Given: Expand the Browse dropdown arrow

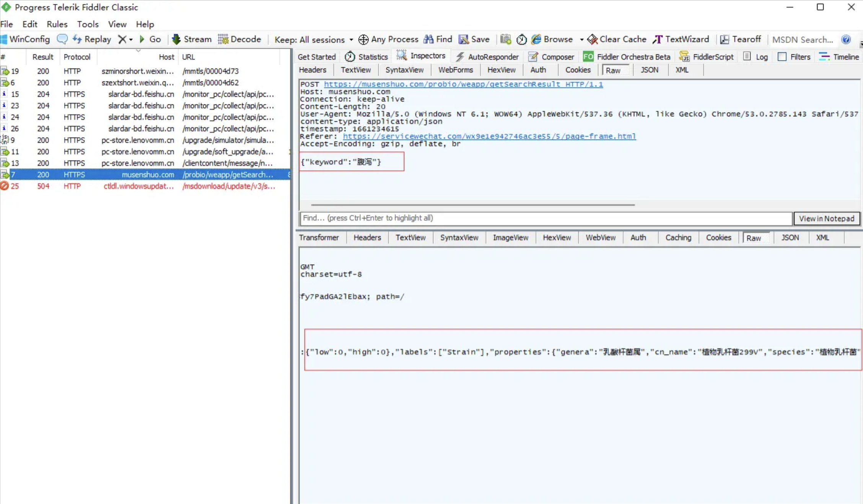Looking at the screenshot, I should tap(581, 40).
